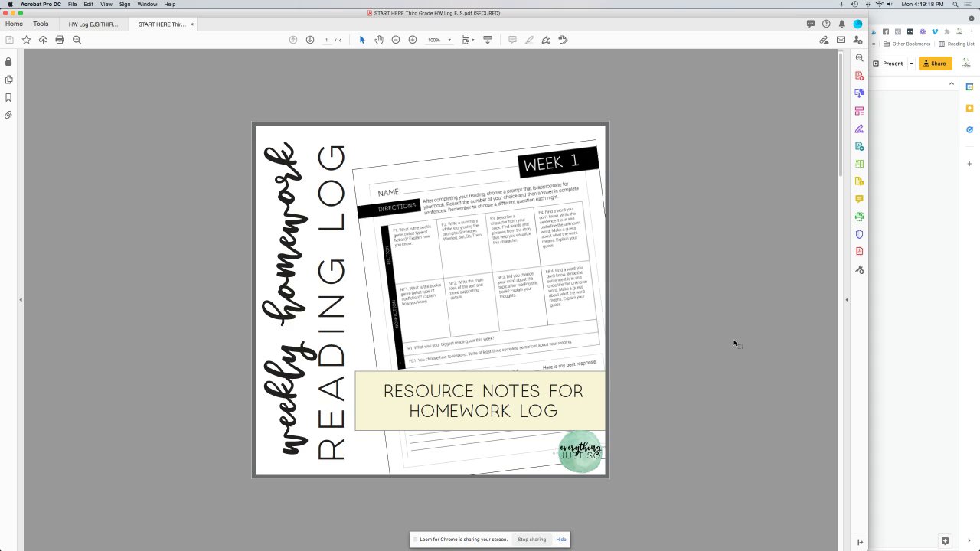View Acrobat notifications bell

pos(842,24)
